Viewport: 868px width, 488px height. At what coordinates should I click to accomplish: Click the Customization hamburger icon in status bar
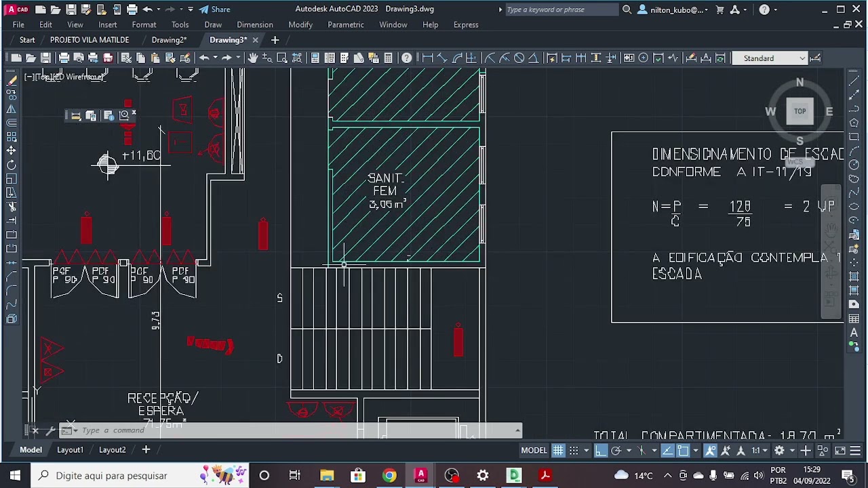click(x=855, y=451)
